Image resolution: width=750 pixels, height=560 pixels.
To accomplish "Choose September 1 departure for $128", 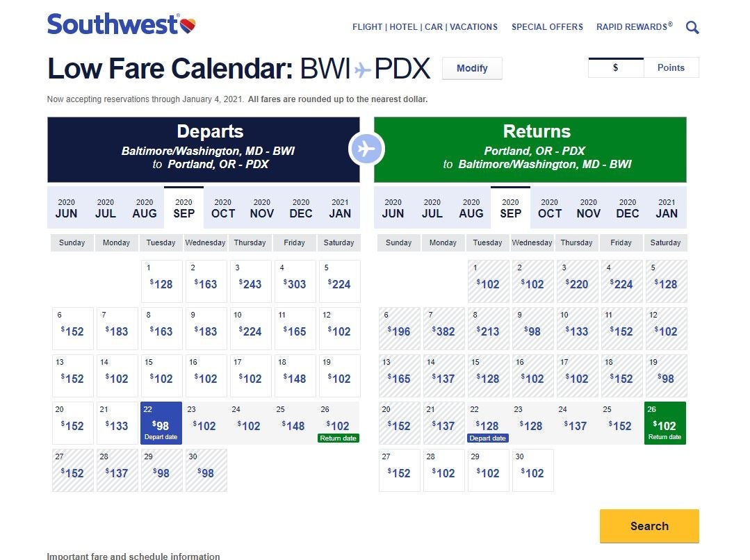I will click(161, 281).
